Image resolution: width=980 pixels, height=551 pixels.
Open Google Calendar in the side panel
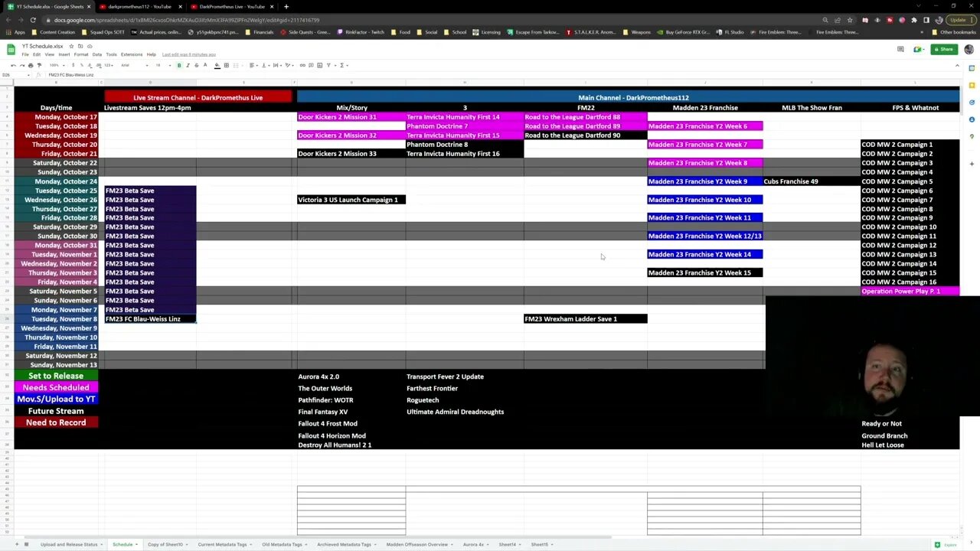click(x=972, y=68)
